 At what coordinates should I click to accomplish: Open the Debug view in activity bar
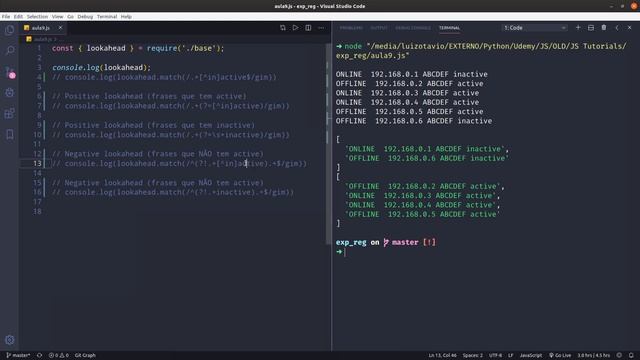point(9,93)
